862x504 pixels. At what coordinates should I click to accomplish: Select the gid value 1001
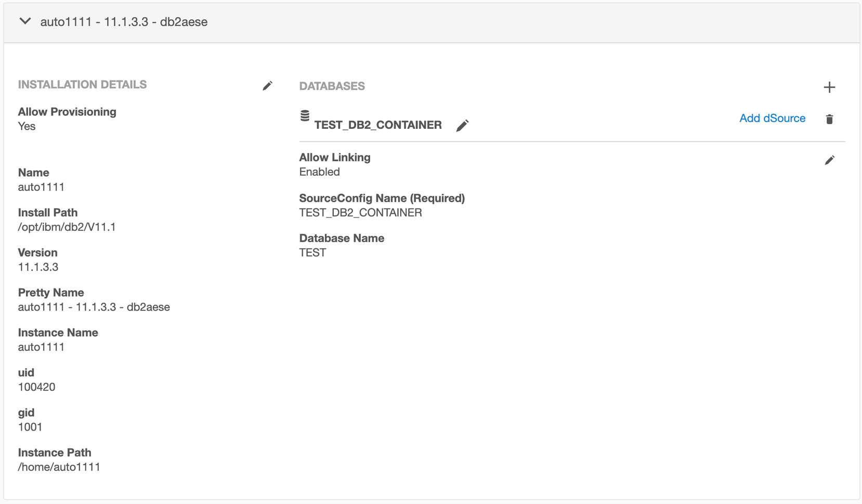tap(30, 427)
